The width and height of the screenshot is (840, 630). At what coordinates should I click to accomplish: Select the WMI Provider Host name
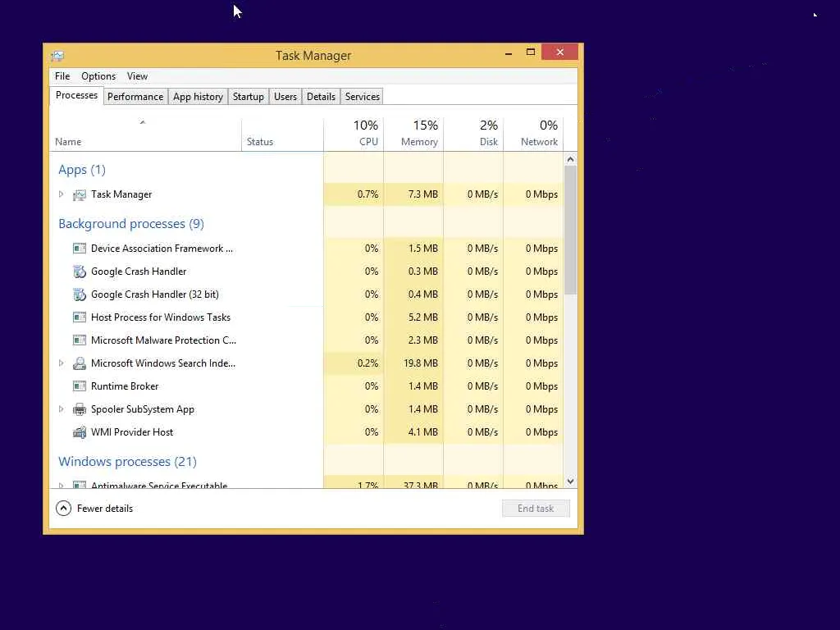point(132,432)
